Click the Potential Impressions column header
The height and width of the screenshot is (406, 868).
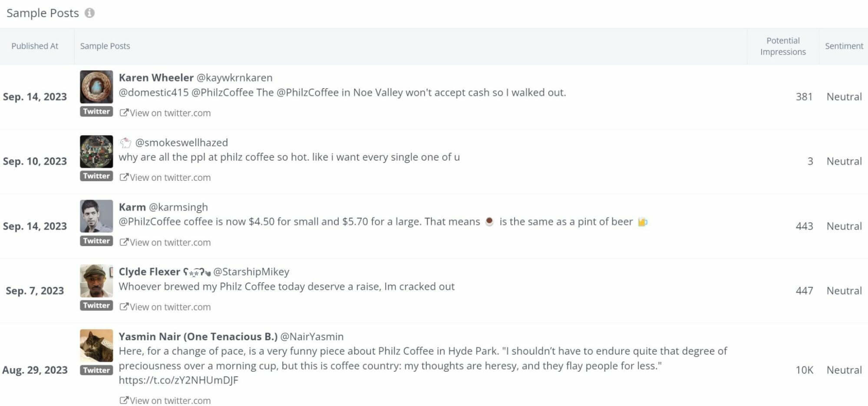(782, 46)
